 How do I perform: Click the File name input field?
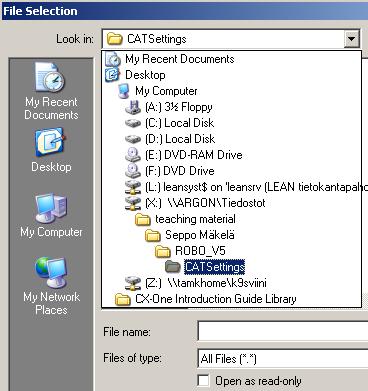pyautogui.click(x=283, y=331)
